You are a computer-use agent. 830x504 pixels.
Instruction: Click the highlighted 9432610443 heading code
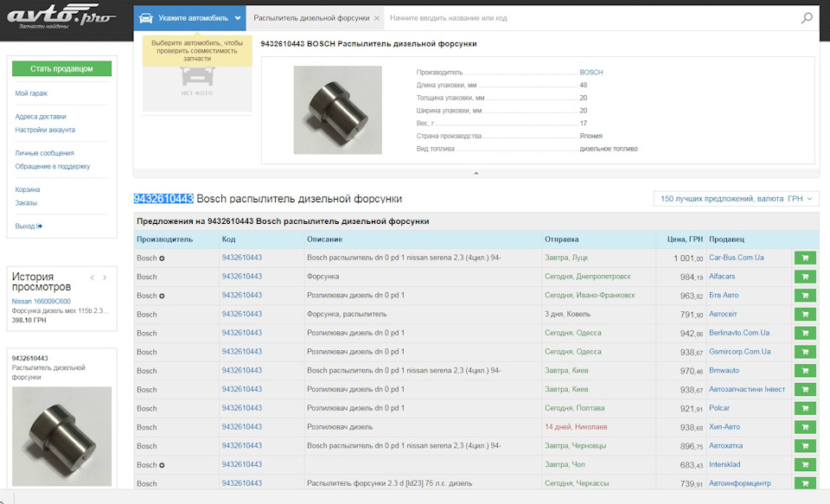[163, 199]
